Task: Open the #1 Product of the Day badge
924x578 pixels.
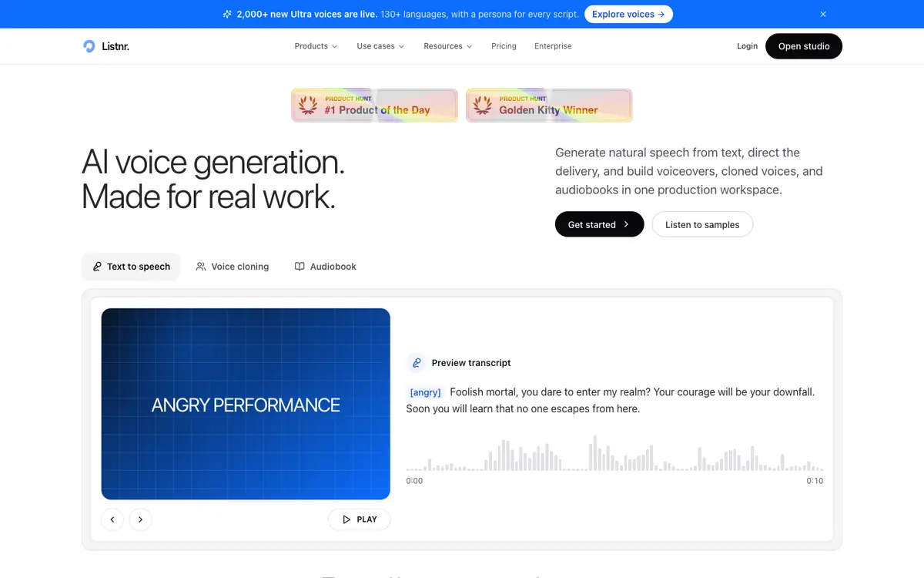Action: click(x=374, y=106)
